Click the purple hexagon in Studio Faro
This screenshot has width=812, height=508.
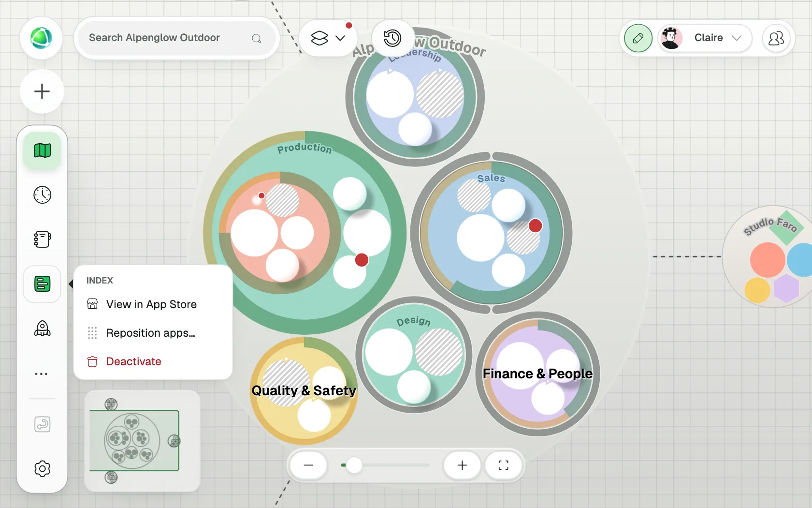pyautogui.click(x=786, y=289)
